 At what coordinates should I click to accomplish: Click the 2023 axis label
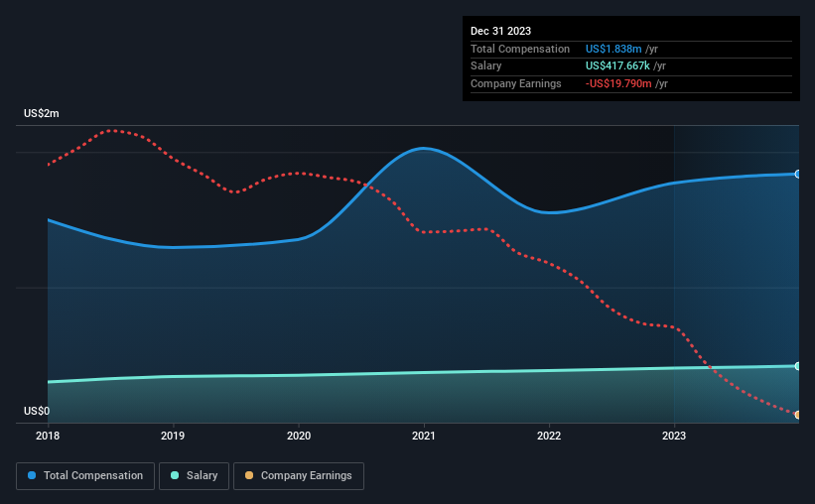click(674, 436)
